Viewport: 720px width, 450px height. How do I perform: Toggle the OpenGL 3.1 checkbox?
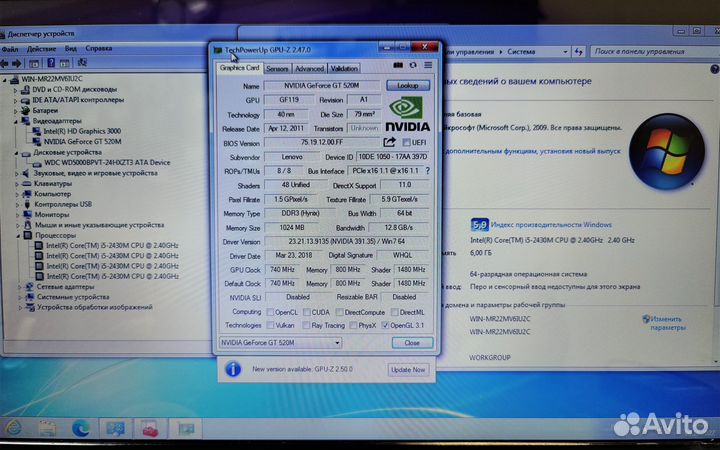click(386, 325)
